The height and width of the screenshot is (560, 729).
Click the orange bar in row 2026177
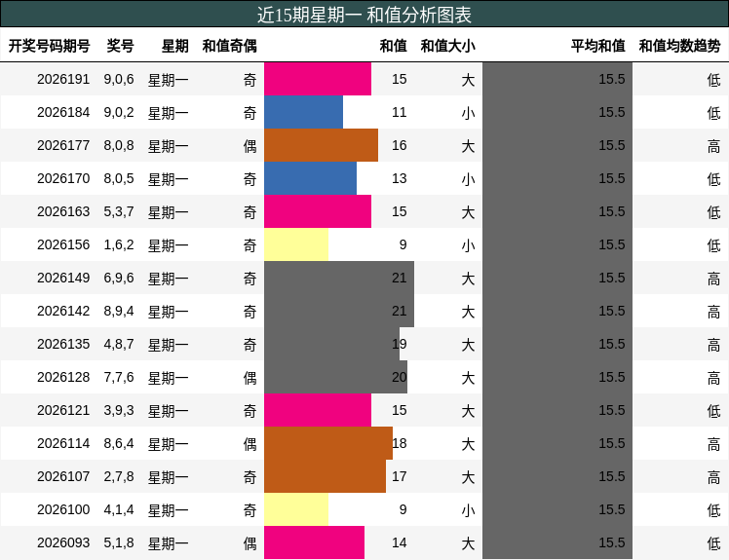321,145
